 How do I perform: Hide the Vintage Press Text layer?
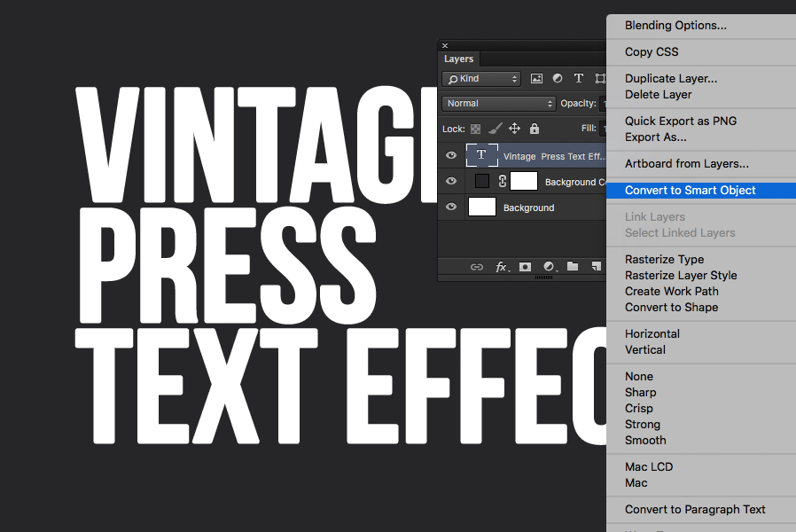click(450, 155)
